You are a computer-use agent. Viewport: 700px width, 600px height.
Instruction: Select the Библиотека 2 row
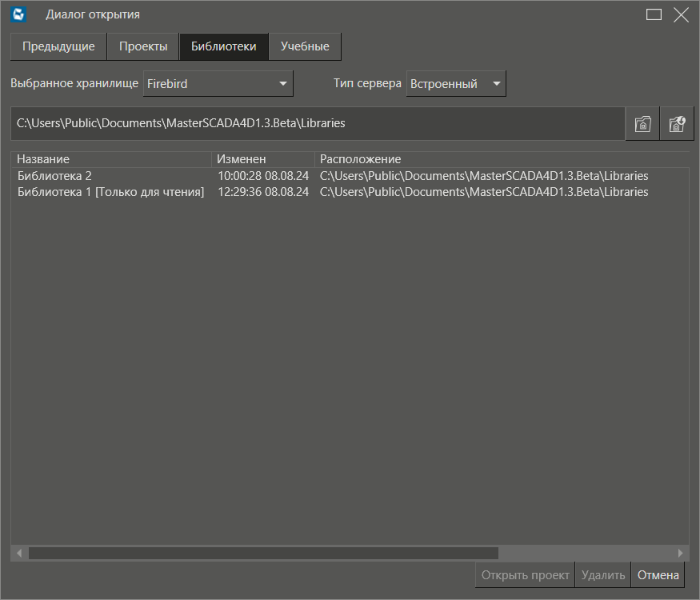54,176
